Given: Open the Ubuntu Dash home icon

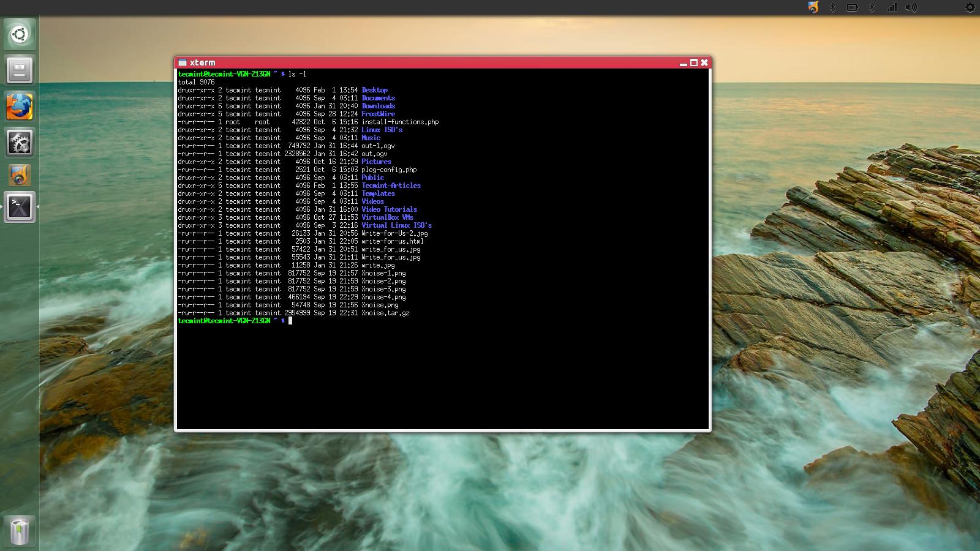Looking at the screenshot, I should 19,34.
